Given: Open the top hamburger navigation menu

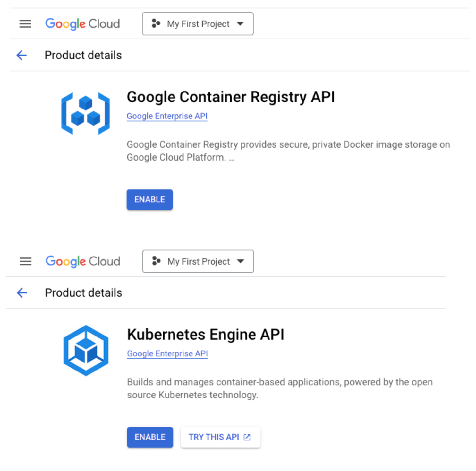Looking at the screenshot, I should coord(25,24).
